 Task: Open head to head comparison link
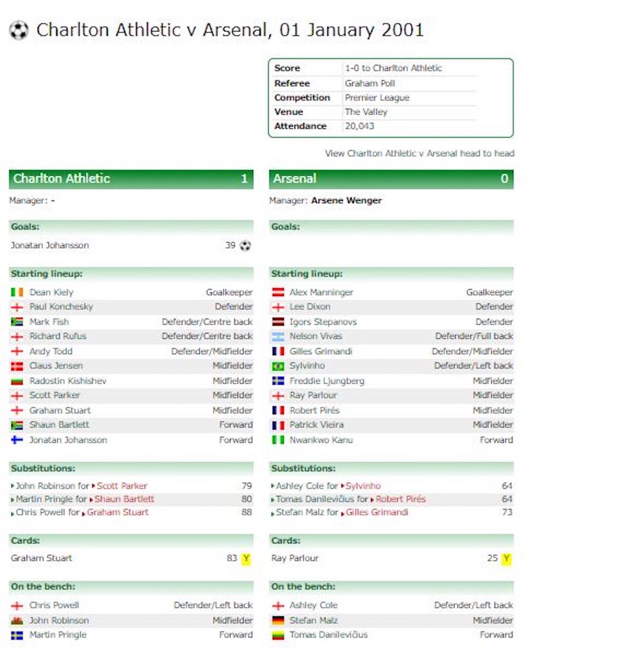[420, 153]
